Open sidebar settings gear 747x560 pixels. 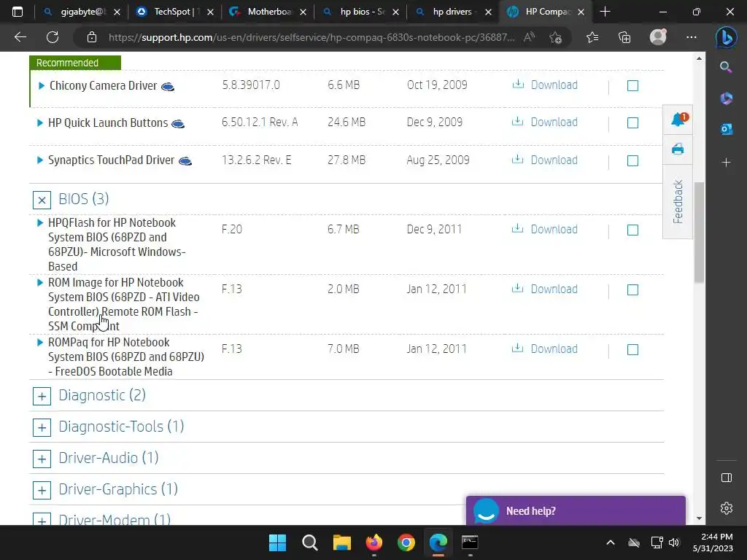pos(726,508)
